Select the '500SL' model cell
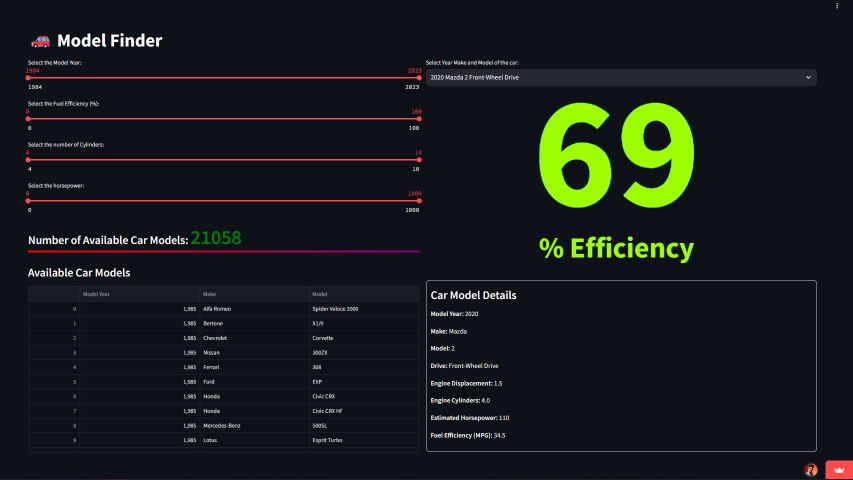Image resolution: width=853 pixels, height=480 pixels. click(363, 426)
